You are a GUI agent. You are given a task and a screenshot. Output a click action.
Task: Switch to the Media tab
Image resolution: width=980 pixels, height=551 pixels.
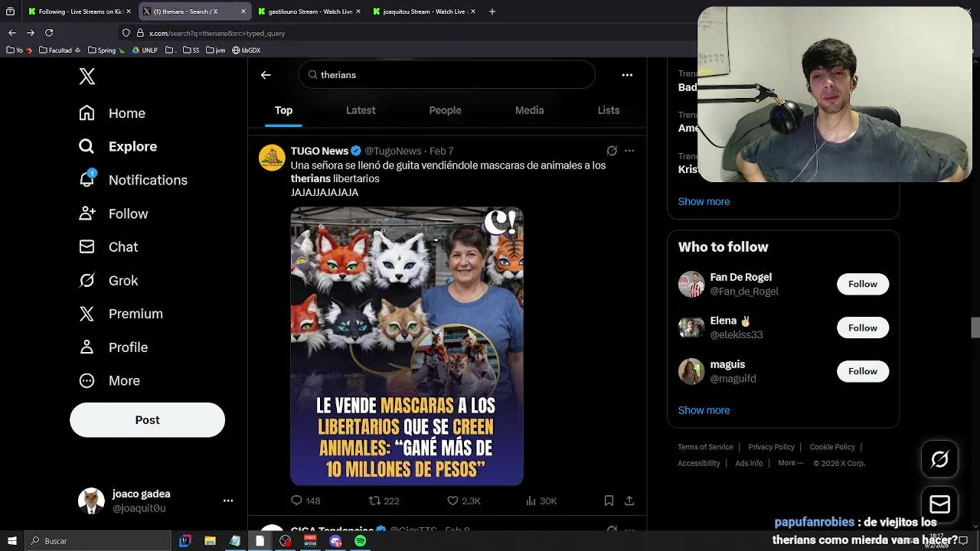pos(529,110)
